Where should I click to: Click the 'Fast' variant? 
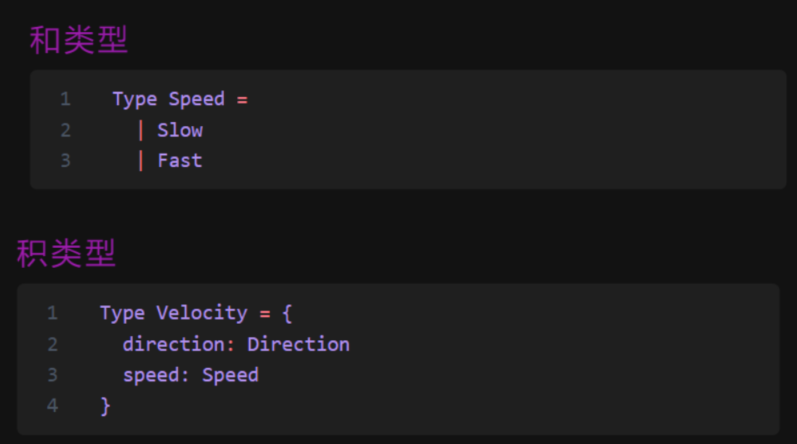tap(180, 161)
